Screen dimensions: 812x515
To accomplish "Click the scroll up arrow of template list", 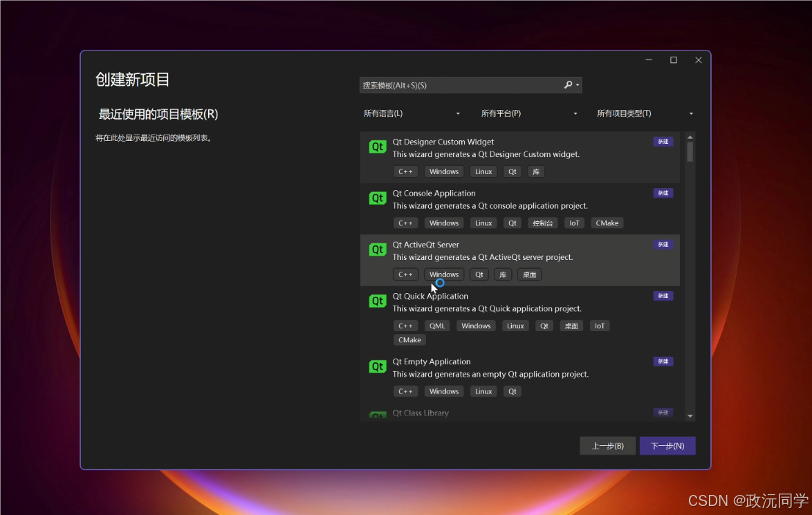I will click(690, 137).
